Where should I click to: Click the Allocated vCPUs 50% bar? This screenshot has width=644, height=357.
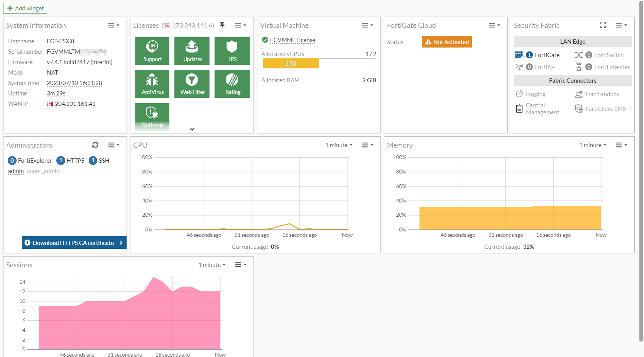click(x=291, y=63)
